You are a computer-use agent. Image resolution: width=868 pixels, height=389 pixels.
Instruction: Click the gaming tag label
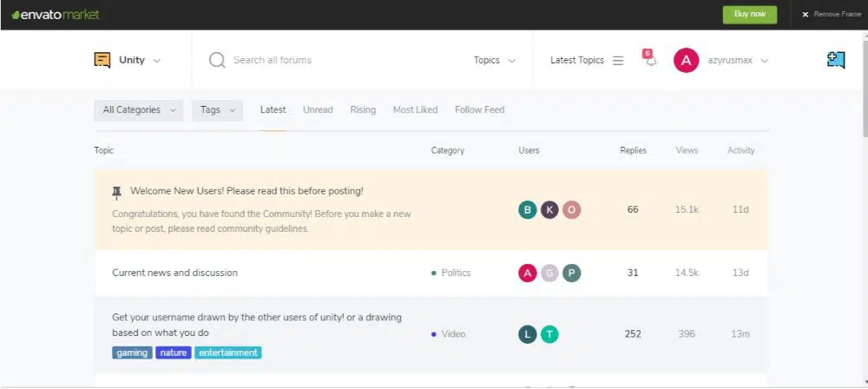pyautogui.click(x=132, y=353)
